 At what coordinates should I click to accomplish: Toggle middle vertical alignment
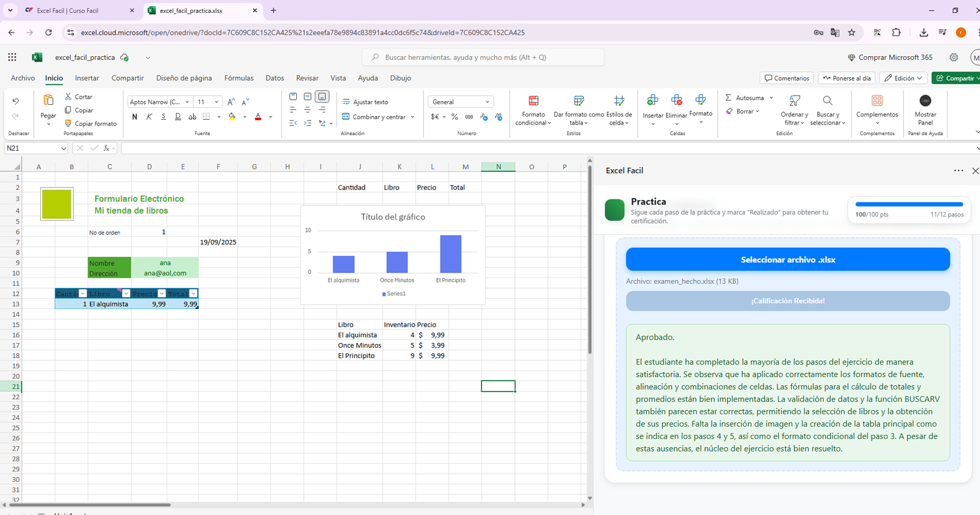pyautogui.click(x=307, y=97)
